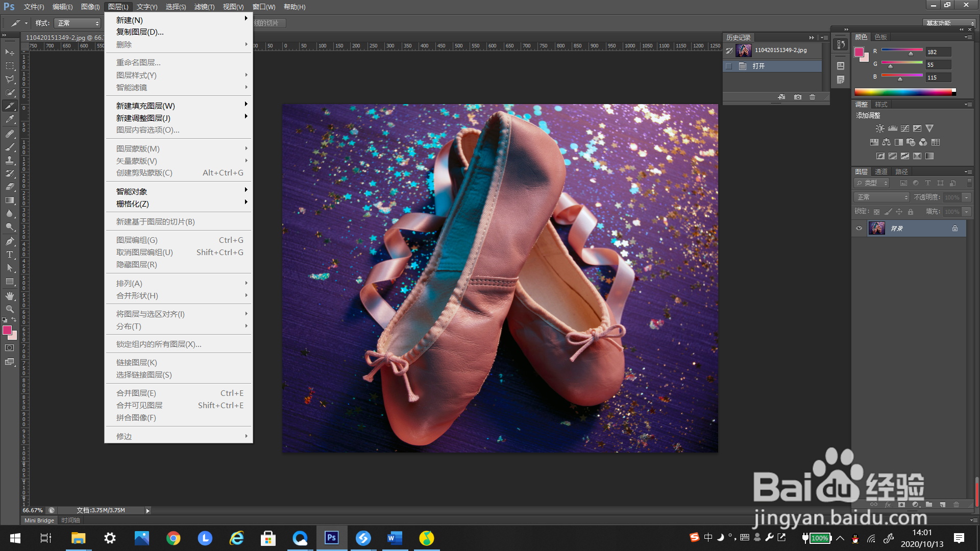Viewport: 980px width, 551px height.
Task: Select the Eyedropper tool
Action: point(10,119)
